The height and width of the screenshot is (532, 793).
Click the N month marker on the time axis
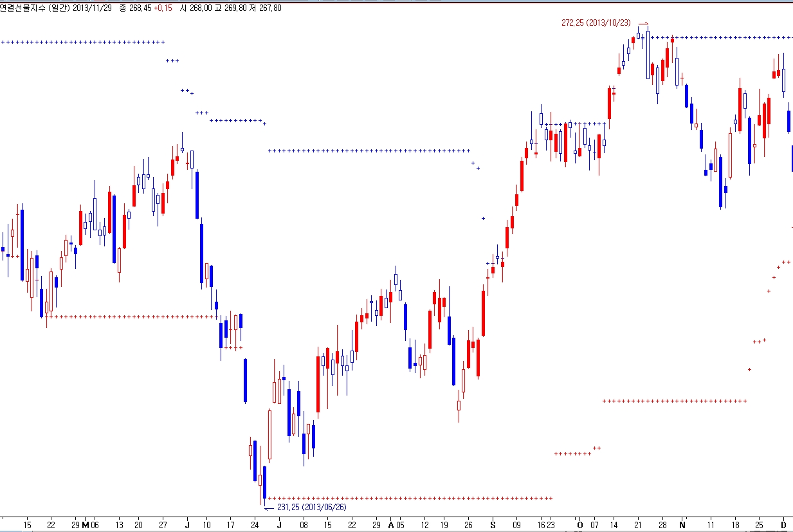682,524
